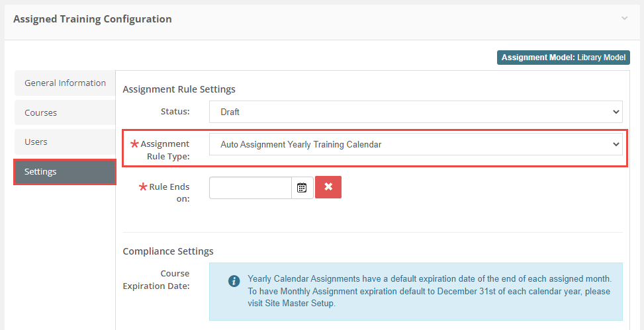Click the Status field label
This screenshot has width=644, height=330.
point(175,112)
